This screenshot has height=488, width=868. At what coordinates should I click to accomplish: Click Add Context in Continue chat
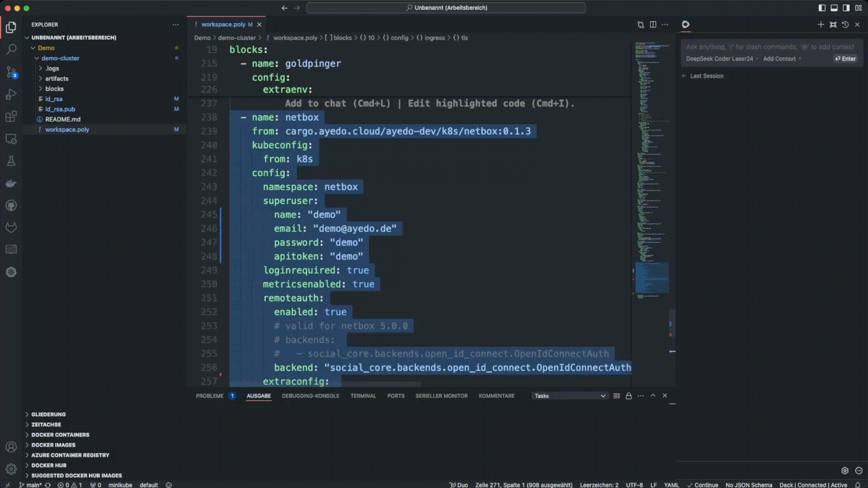[782, 59]
